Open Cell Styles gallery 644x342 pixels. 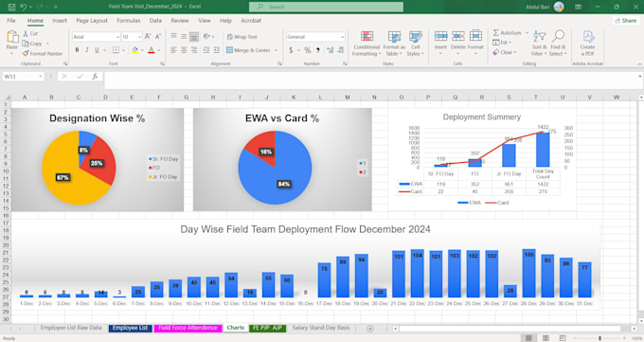pos(415,44)
